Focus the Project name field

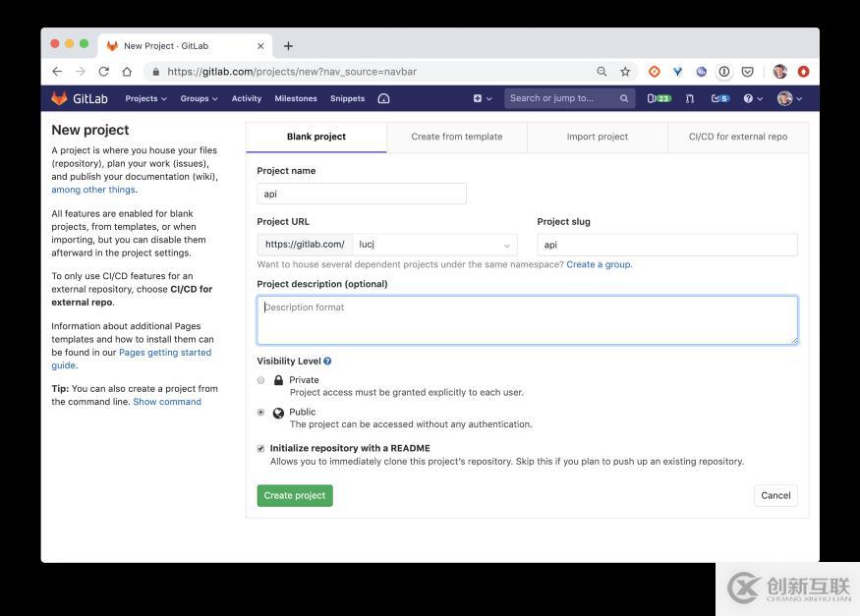[362, 194]
